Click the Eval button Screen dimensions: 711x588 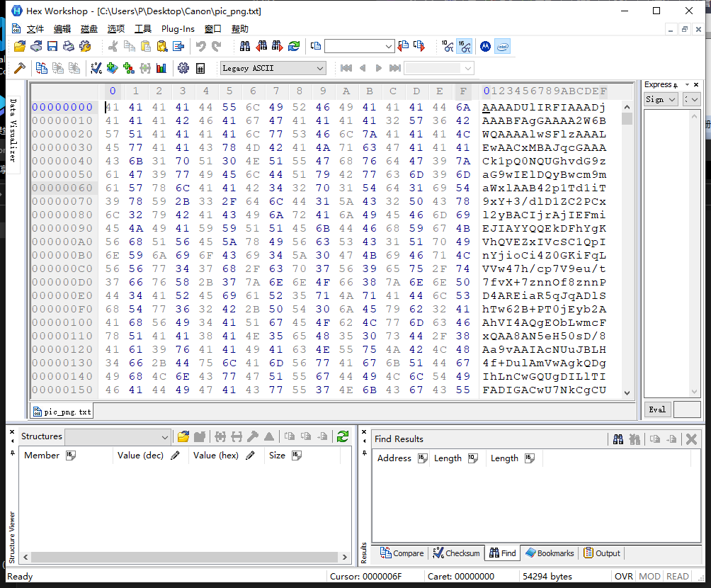click(x=657, y=409)
